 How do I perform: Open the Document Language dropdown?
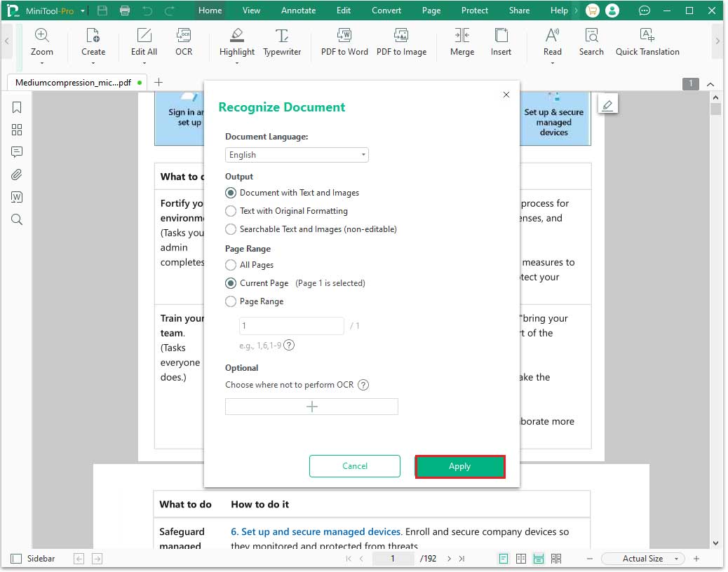click(296, 155)
